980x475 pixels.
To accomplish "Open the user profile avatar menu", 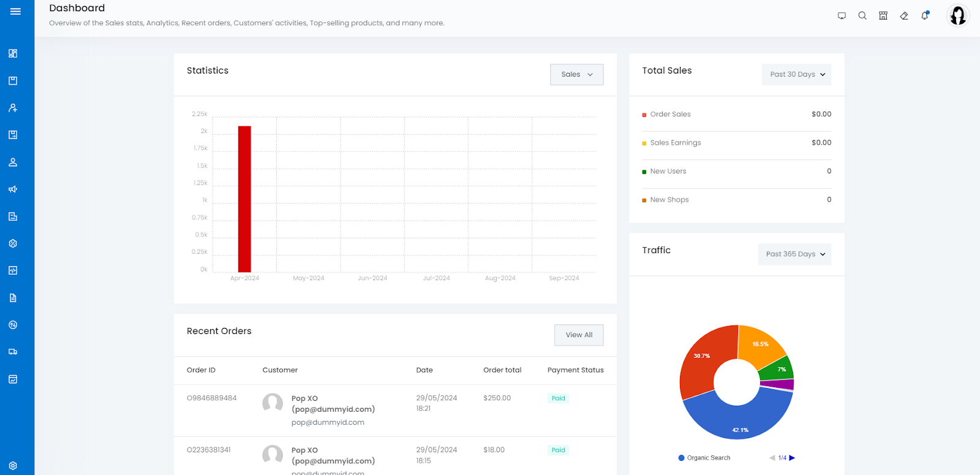I will tap(958, 15).
